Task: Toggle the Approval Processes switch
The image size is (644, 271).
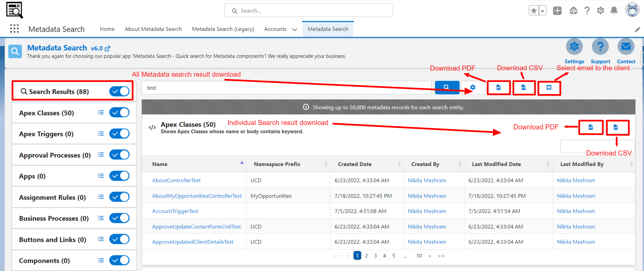Action: (119, 155)
